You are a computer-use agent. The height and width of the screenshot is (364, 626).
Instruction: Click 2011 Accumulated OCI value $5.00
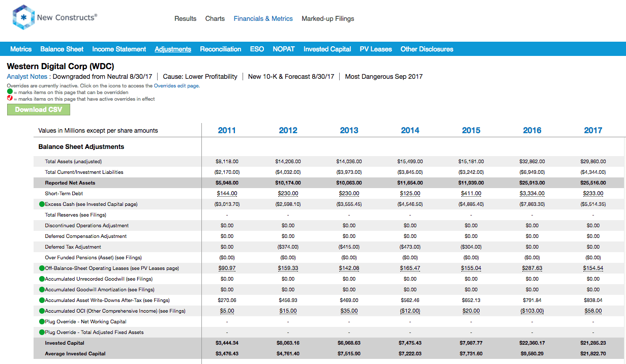tap(227, 311)
